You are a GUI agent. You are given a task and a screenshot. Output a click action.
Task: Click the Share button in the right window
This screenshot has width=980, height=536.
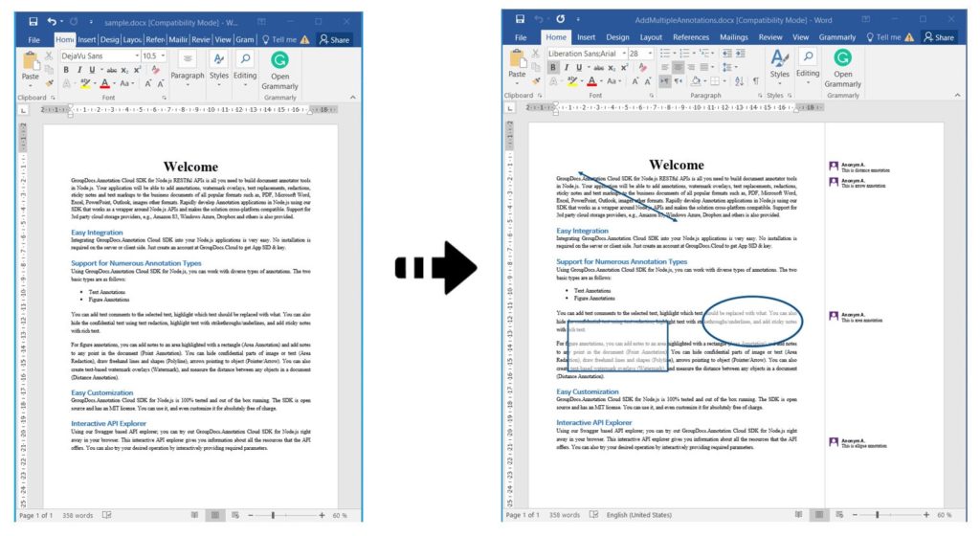tap(939, 37)
